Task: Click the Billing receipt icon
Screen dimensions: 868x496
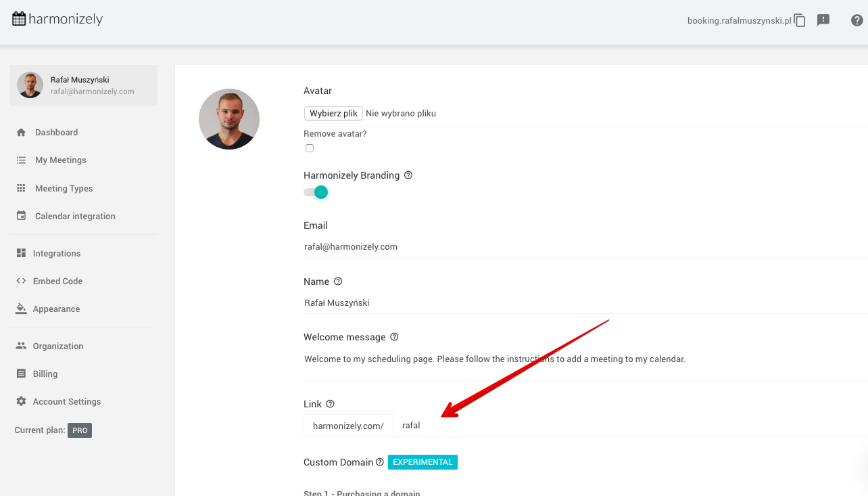Action: click(x=21, y=374)
